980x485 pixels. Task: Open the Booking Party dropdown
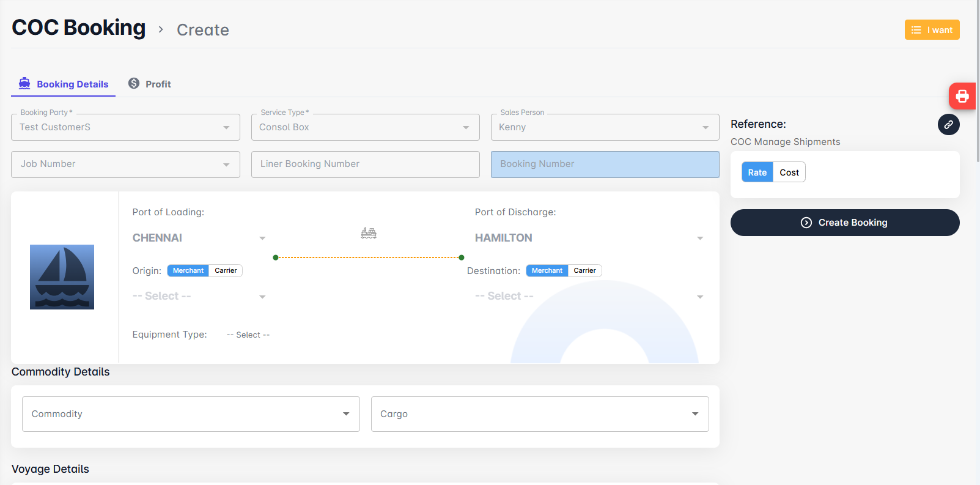click(x=125, y=127)
